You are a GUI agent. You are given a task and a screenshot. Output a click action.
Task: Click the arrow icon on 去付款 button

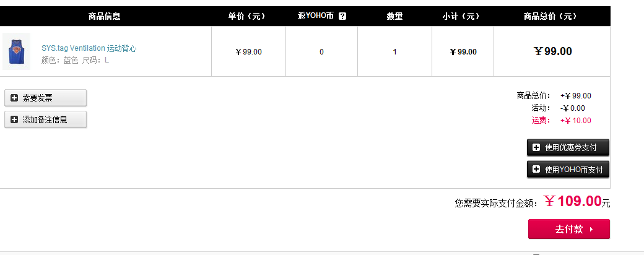(x=591, y=229)
